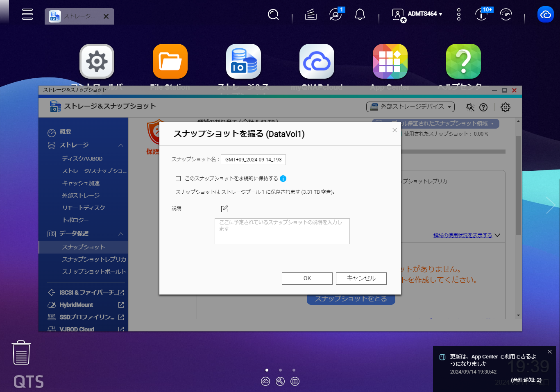This screenshot has height=392, width=560.
Task: Click the middle utility icon in the bottom dock
Action: [x=280, y=381]
